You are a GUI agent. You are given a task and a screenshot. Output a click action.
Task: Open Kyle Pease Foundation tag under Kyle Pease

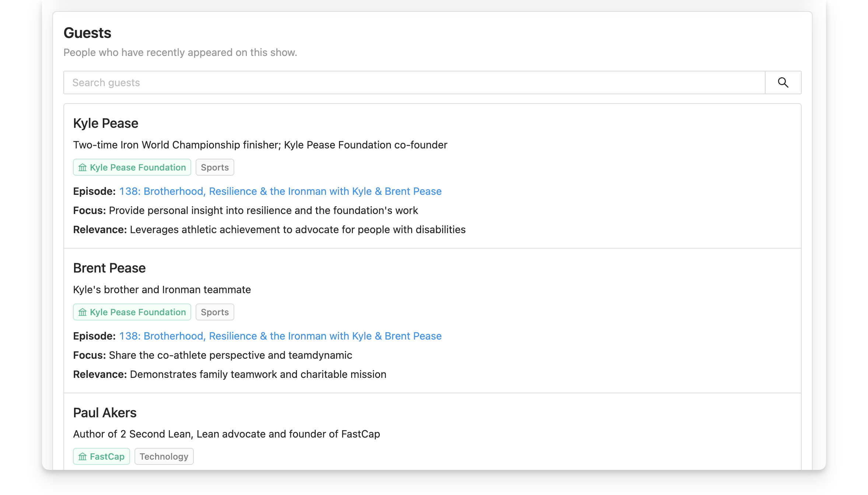132,168
